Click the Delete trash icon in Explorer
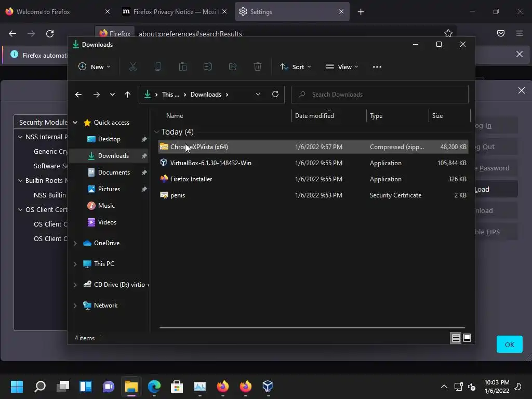This screenshot has height=399, width=532. [x=258, y=67]
